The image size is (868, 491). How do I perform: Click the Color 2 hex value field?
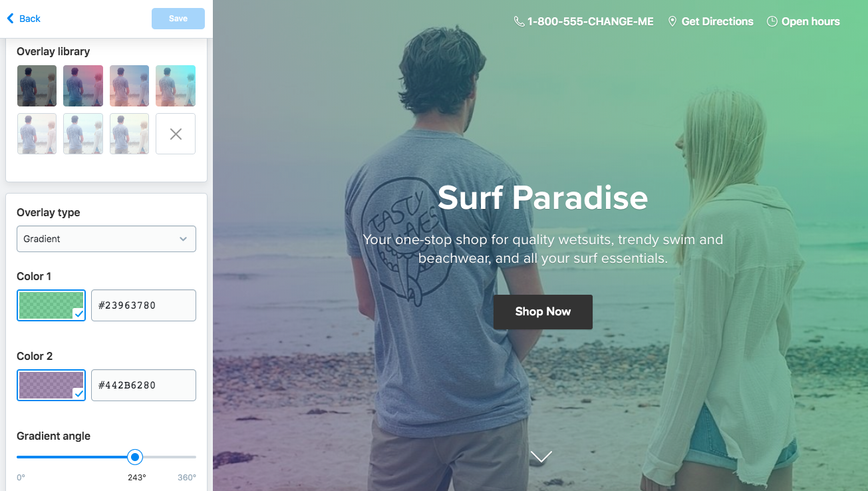click(144, 385)
